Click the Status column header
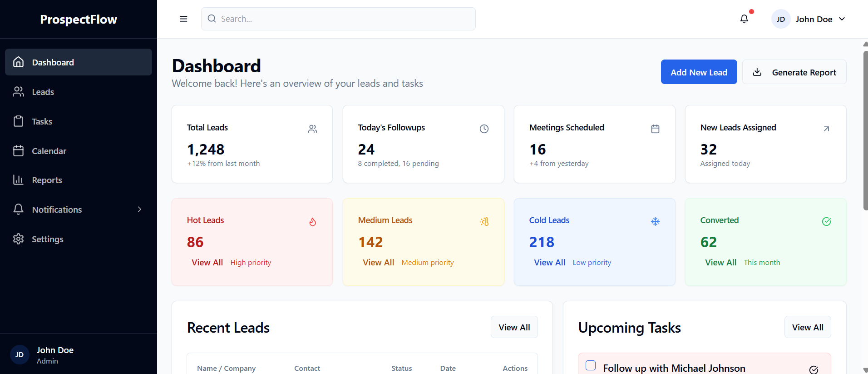Viewport: 868px width, 374px height. click(402, 368)
